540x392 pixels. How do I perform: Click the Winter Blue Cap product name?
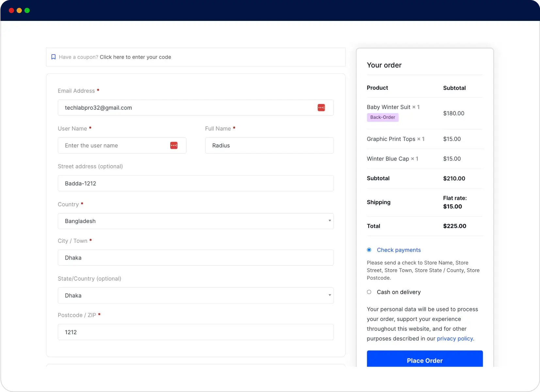[388, 159]
